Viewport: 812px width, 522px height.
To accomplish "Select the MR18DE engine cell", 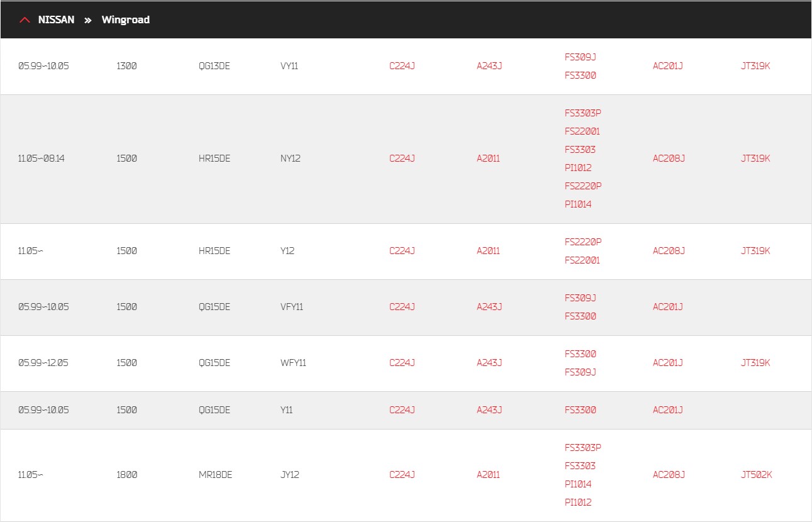I will tap(215, 475).
